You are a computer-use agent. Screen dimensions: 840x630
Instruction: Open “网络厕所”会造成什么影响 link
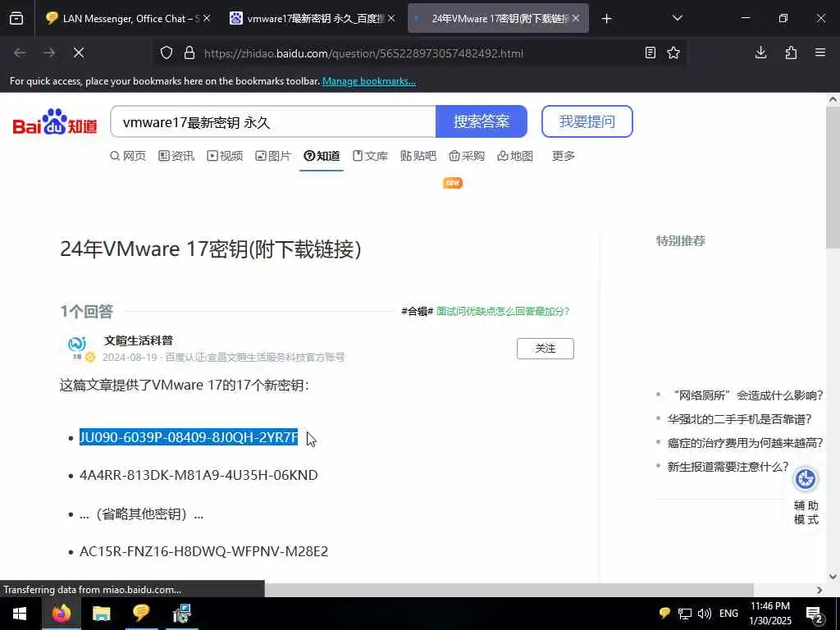point(746,395)
